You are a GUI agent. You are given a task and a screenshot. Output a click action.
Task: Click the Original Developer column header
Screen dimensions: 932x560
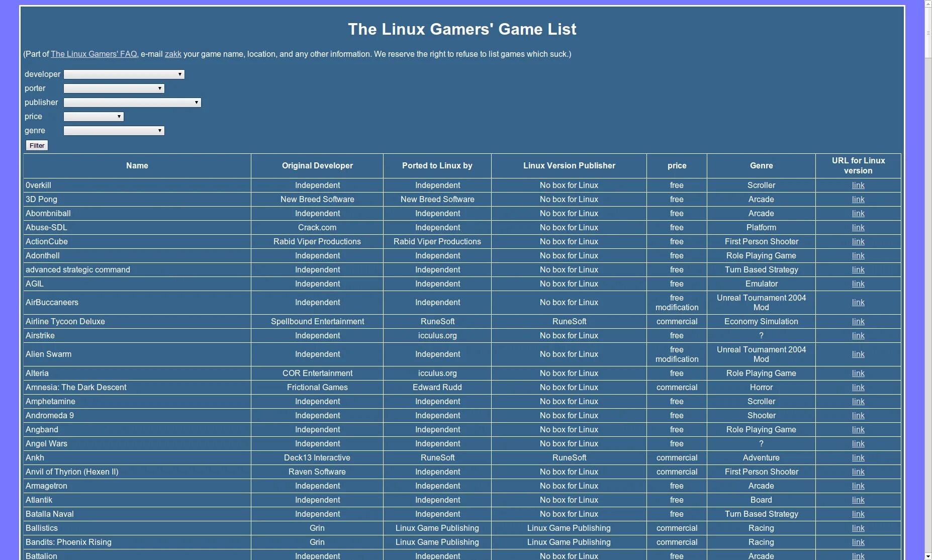tap(317, 166)
